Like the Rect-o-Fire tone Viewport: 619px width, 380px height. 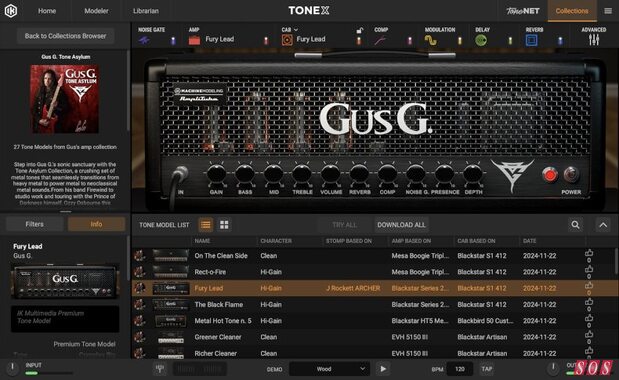589,269
